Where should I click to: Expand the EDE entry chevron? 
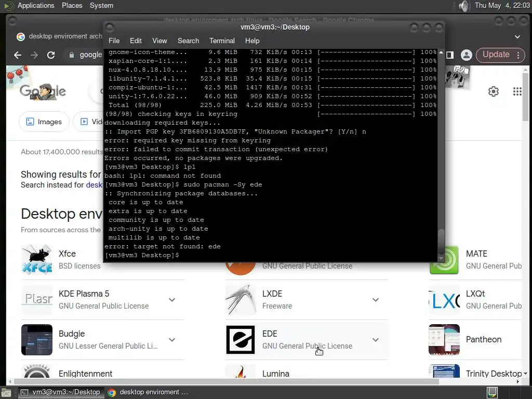pyautogui.click(x=376, y=340)
